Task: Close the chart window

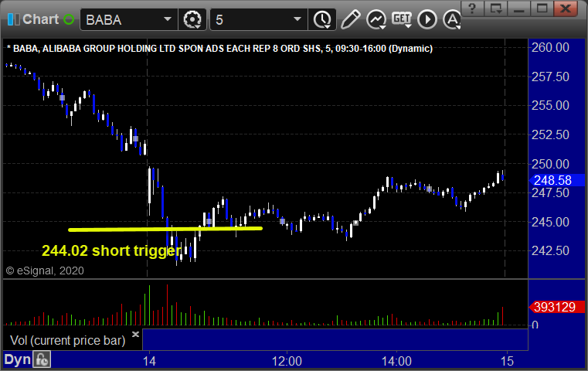Action: [566, 9]
